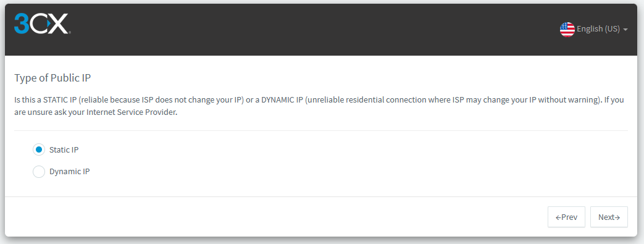This screenshot has height=244, width=644.
Task: Click the Type of Public IP heading
Action: 52,78
